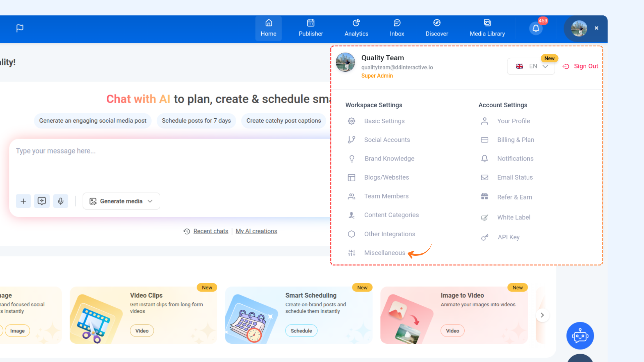Viewport: 644px width, 362px height.
Task: Open the AI chatbot robot button
Action: 580,336
